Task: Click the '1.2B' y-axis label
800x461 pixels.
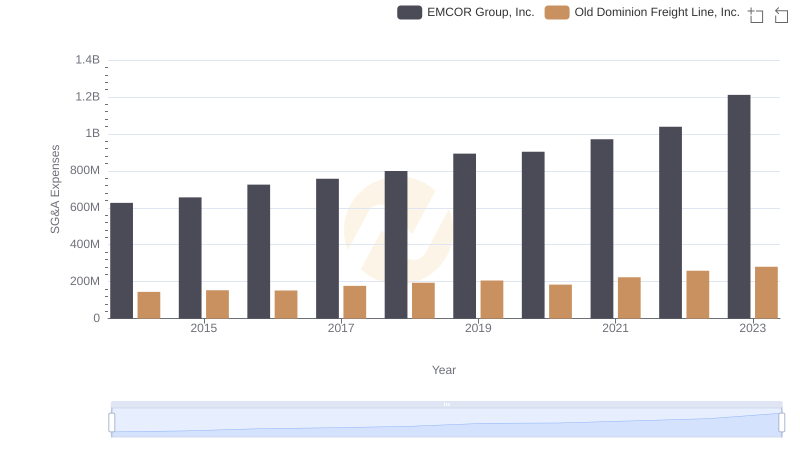Action: (88, 97)
